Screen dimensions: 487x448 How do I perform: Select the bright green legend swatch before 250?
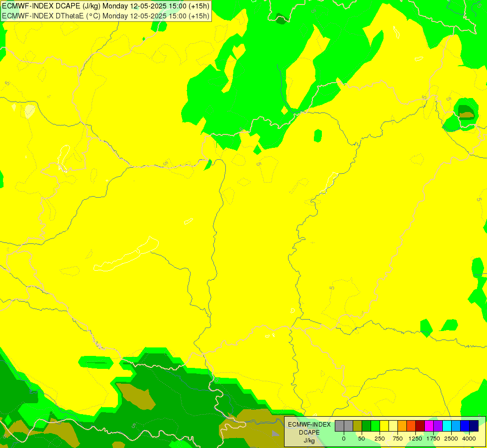click(376, 426)
